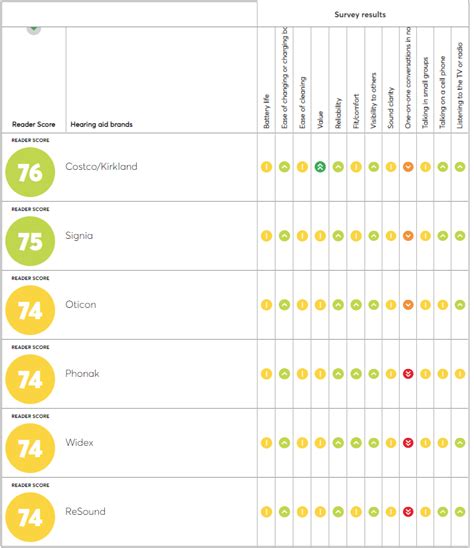This screenshot has height=548, width=474.
Task: Click ReSound cell phone green rating icon
Action: (443, 512)
